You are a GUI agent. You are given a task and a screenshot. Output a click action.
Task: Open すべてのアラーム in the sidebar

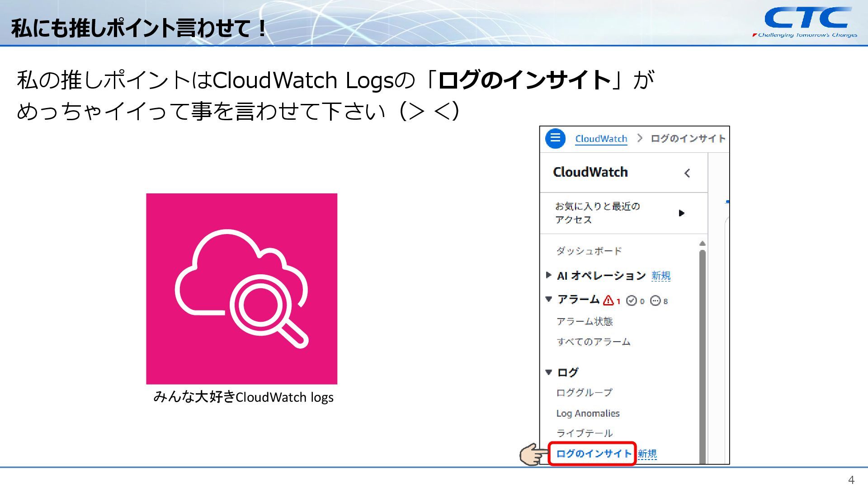coord(593,342)
